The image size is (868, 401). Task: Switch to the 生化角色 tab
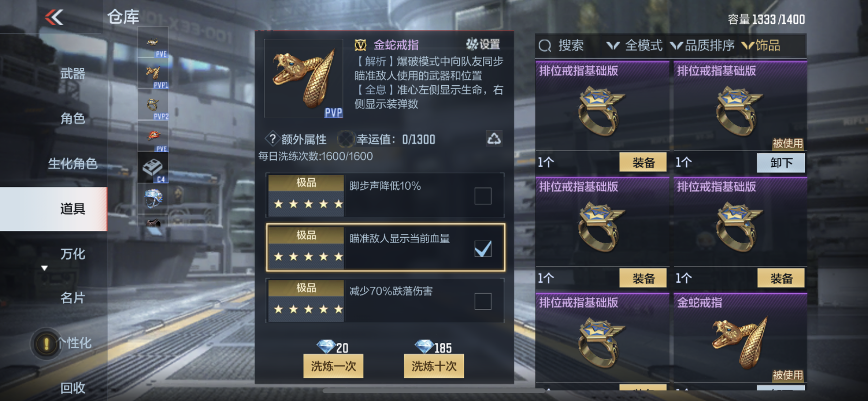[x=73, y=164]
